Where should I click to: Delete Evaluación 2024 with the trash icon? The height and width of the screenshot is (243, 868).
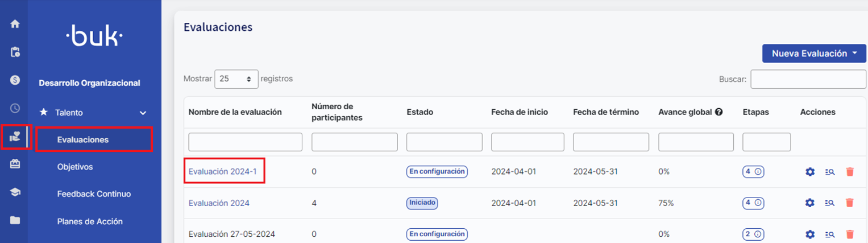click(850, 203)
